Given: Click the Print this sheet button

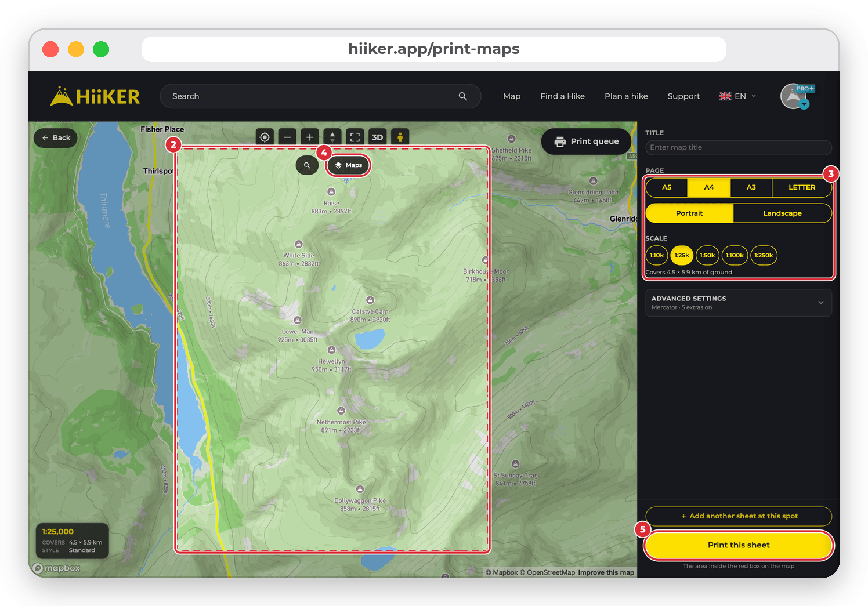Looking at the screenshot, I should click(x=739, y=545).
